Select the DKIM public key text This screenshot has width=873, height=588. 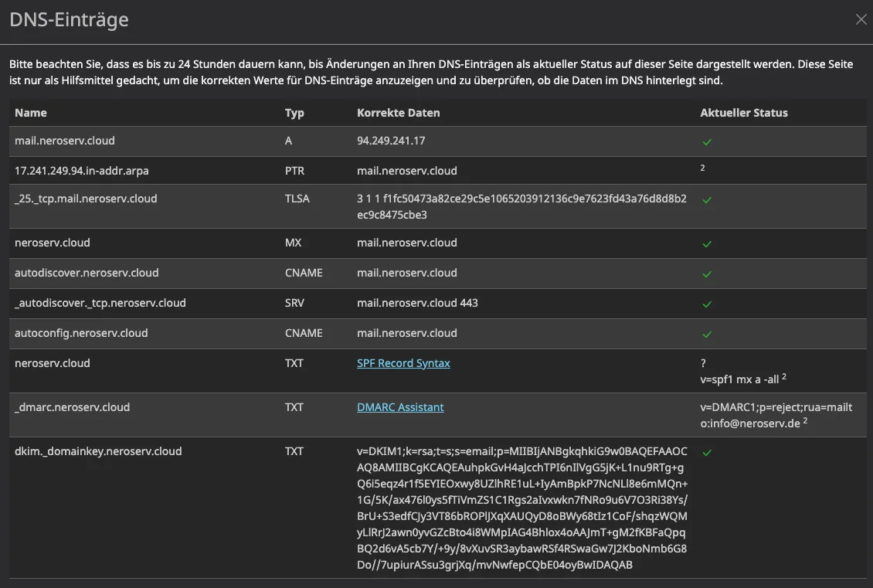[522, 508]
